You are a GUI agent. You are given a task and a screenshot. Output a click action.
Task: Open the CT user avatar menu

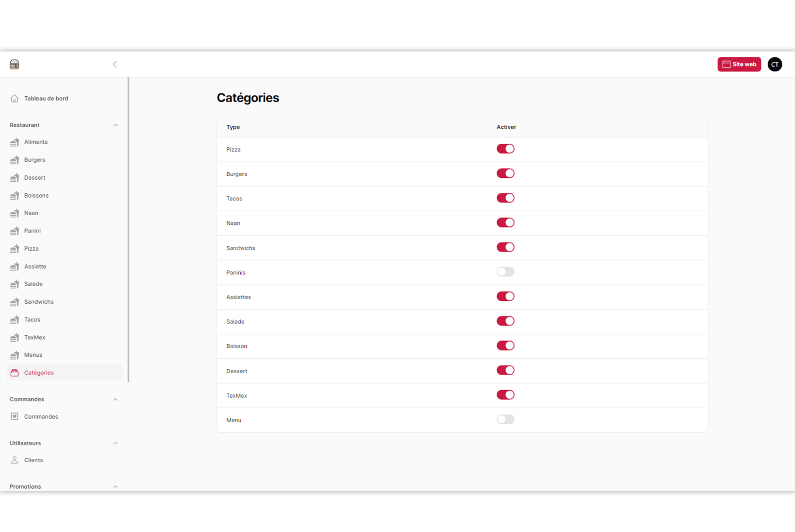coord(774,64)
